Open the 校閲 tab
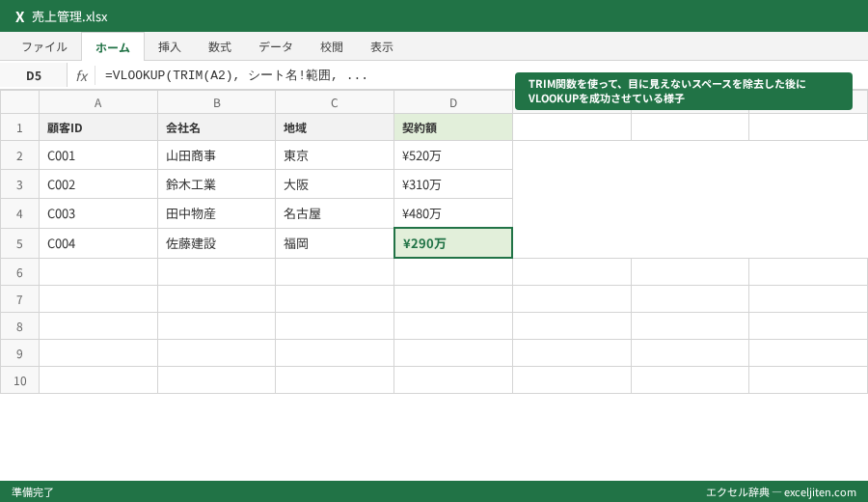The image size is (868, 502). (x=332, y=47)
